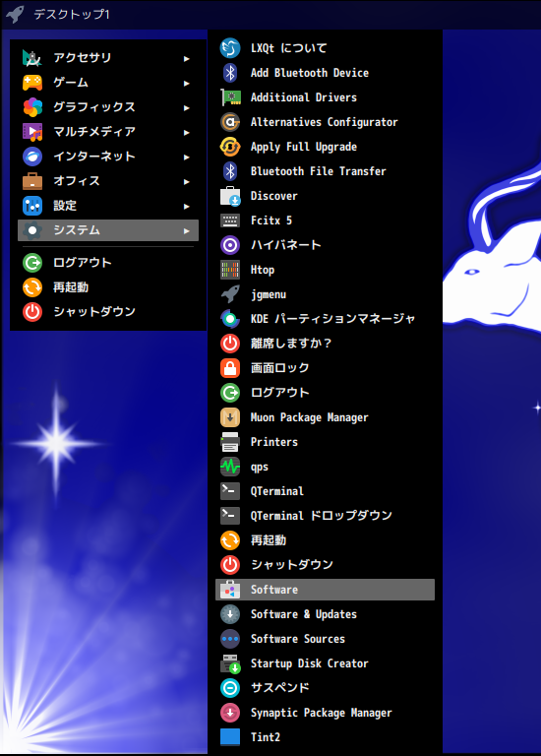Select the システム menu category
Image resolution: width=541 pixels, height=756 pixels.
click(108, 230)
